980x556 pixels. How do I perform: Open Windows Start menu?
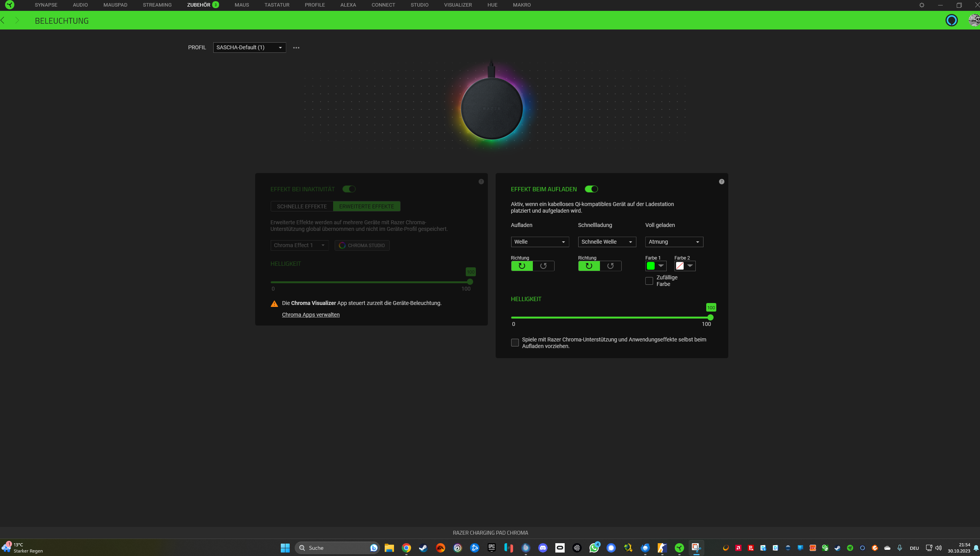(x=285, y=548)
